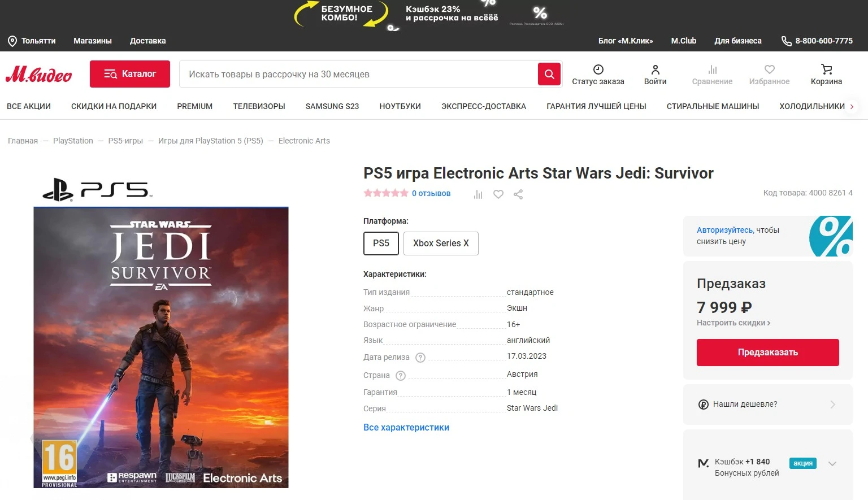Click Код товара: 4000 8261 4 text

808,193
